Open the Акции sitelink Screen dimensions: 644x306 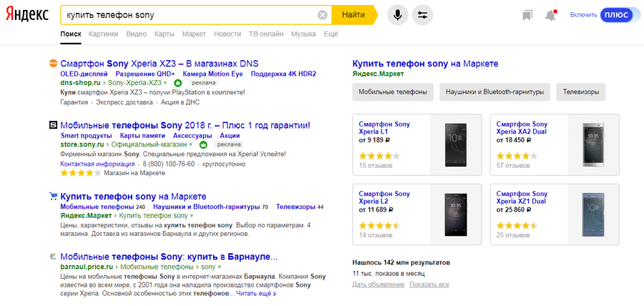[230, 135]
